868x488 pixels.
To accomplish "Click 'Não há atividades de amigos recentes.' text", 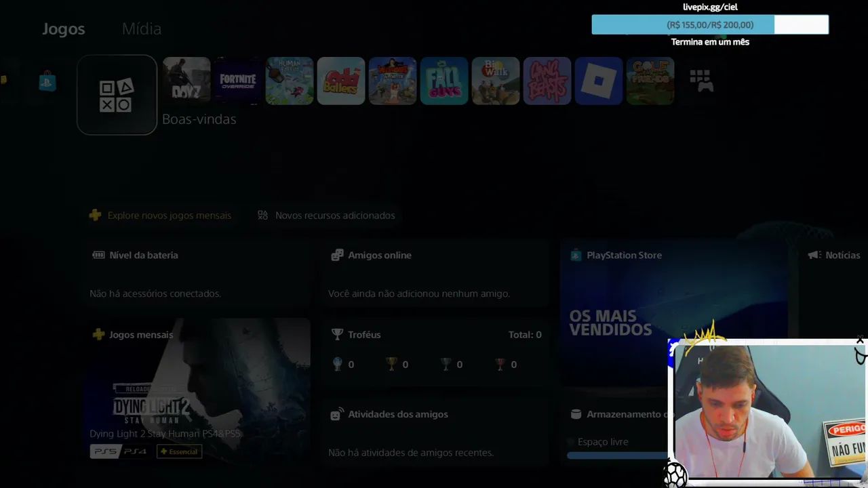I will point(411,453).
